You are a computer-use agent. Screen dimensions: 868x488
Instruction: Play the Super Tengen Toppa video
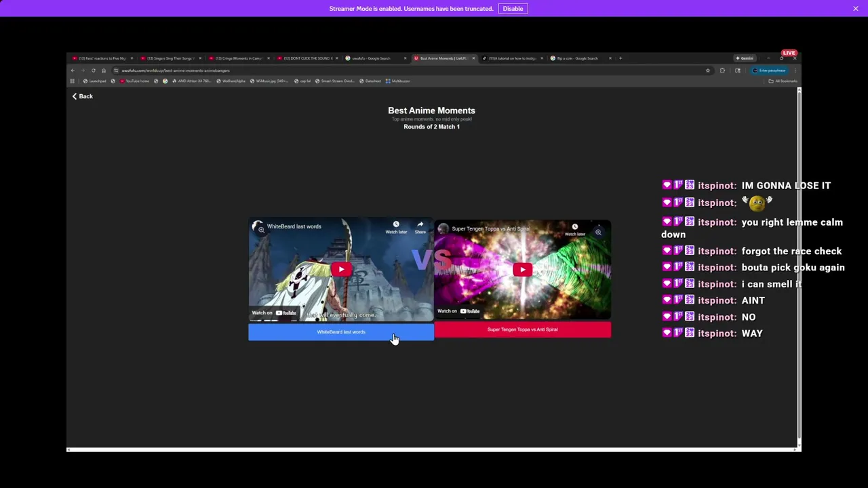(x=522, y=269)
